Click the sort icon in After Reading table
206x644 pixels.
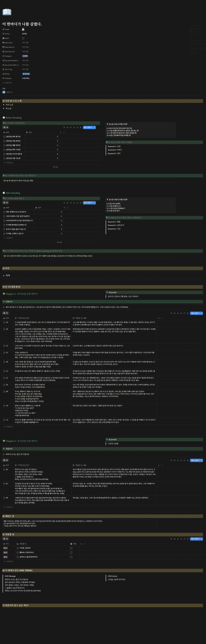point(67,203)
